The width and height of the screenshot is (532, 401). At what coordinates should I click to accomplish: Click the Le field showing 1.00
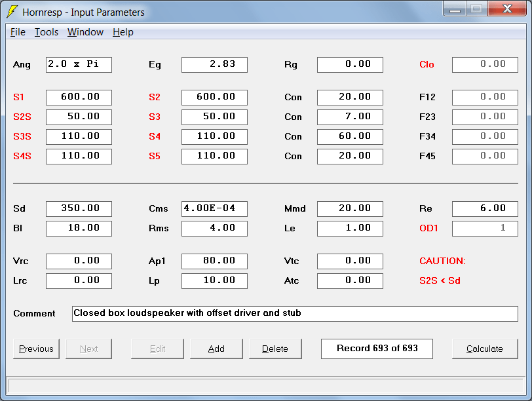tap(350, 229)
